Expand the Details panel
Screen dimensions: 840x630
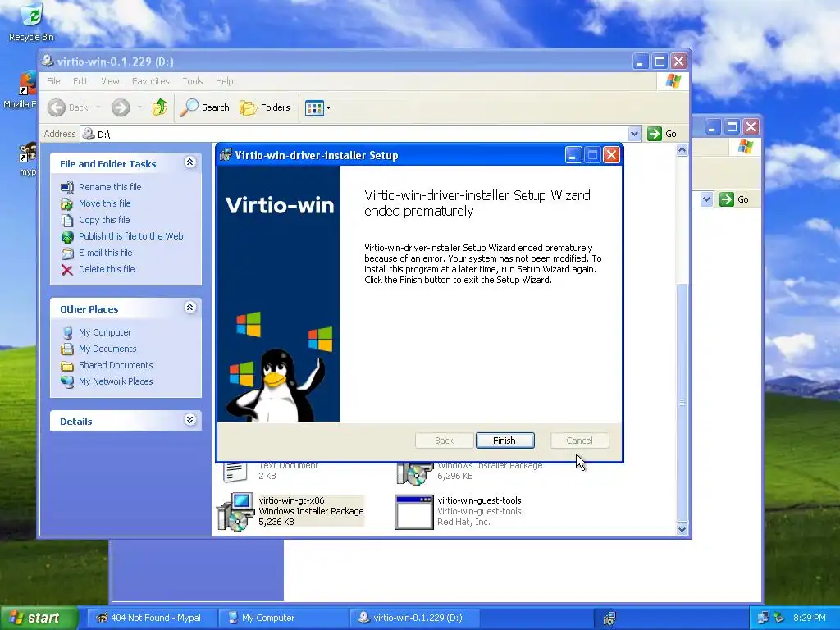point(189,420)
